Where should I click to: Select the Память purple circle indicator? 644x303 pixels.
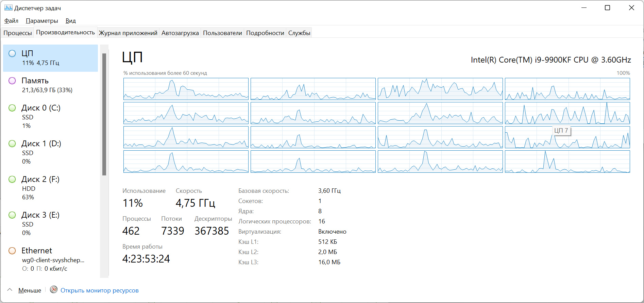pos(12,81)
